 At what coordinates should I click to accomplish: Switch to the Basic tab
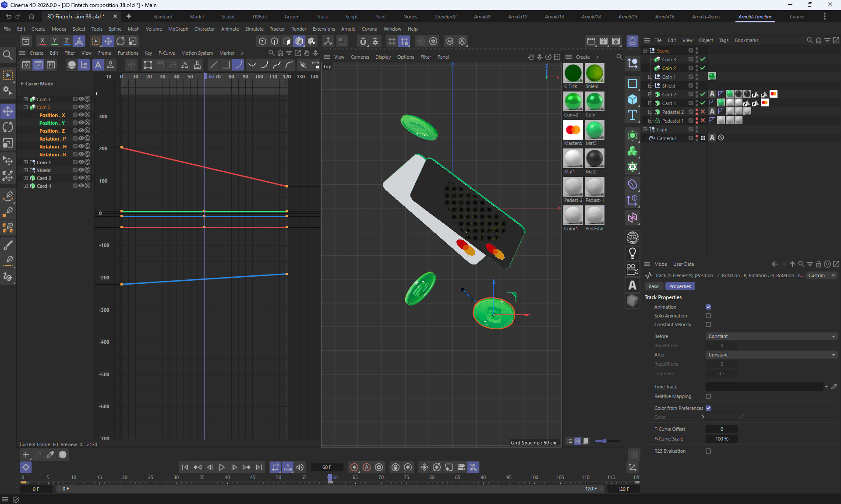[654, 286]
